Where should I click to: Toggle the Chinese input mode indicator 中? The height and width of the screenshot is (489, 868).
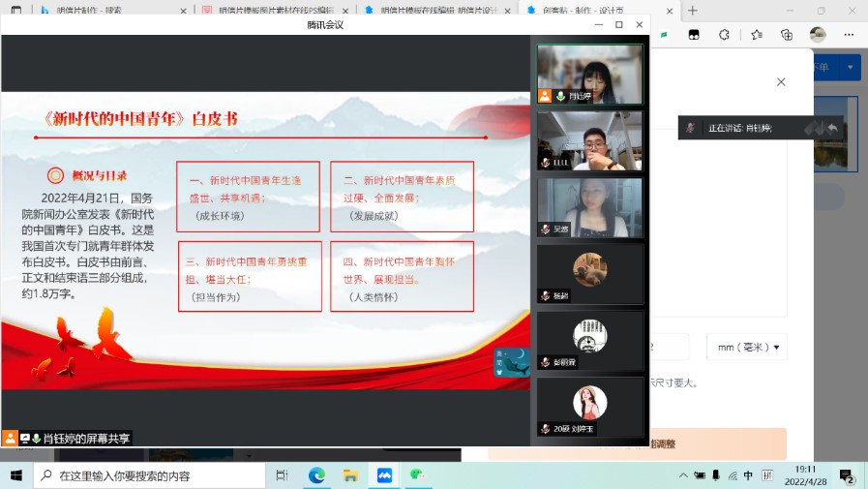tap(747, 475)
